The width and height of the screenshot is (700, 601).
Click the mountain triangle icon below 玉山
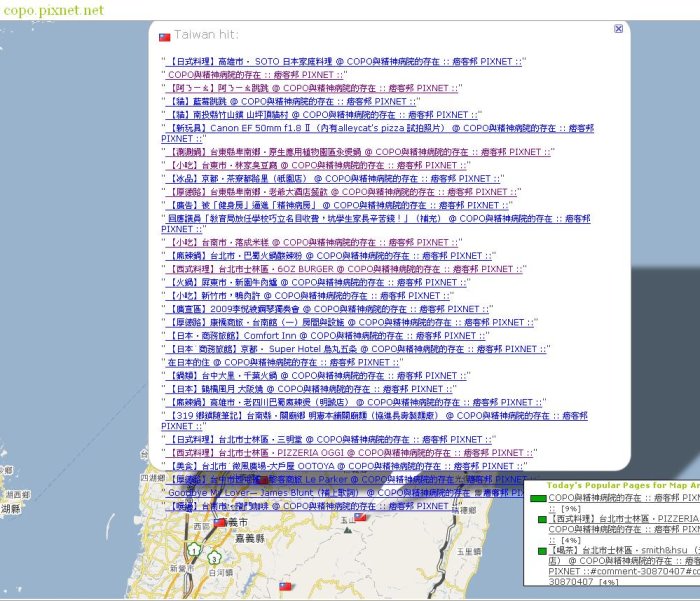coord(348,530)
